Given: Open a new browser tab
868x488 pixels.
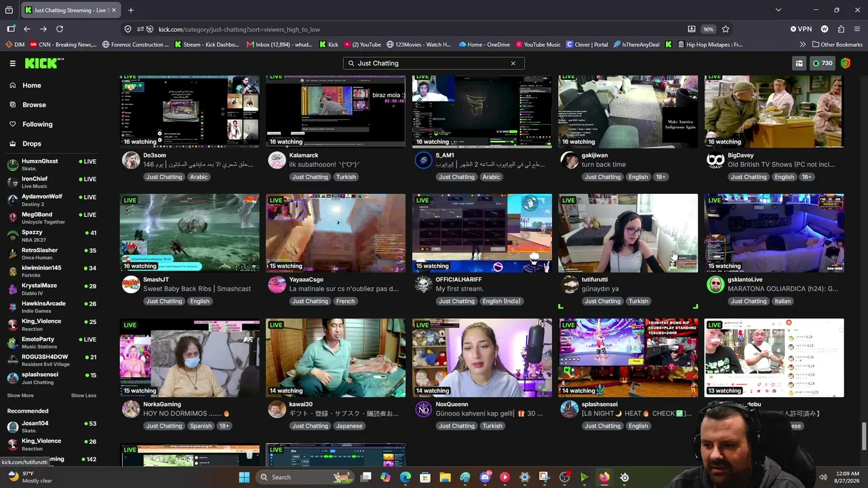Looking at the screenshot, I should click(131, 10).
